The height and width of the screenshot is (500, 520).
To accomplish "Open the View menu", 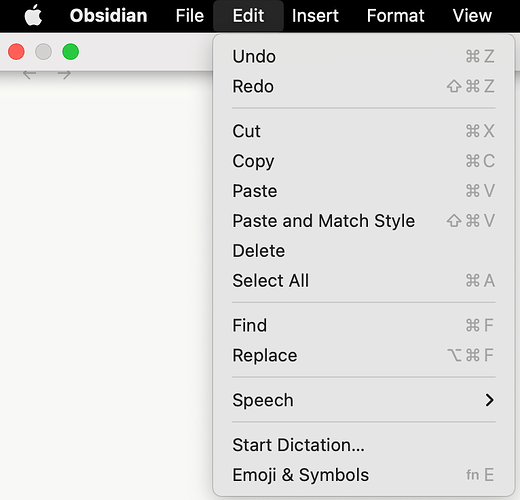I will (x=472, y=16).
